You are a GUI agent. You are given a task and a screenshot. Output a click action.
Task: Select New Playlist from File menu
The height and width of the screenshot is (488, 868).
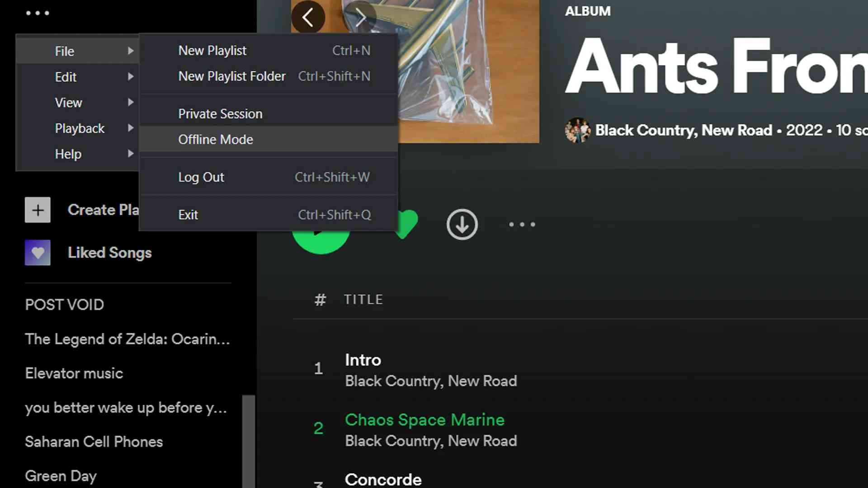pyautogui.click(x=212, y=50)
